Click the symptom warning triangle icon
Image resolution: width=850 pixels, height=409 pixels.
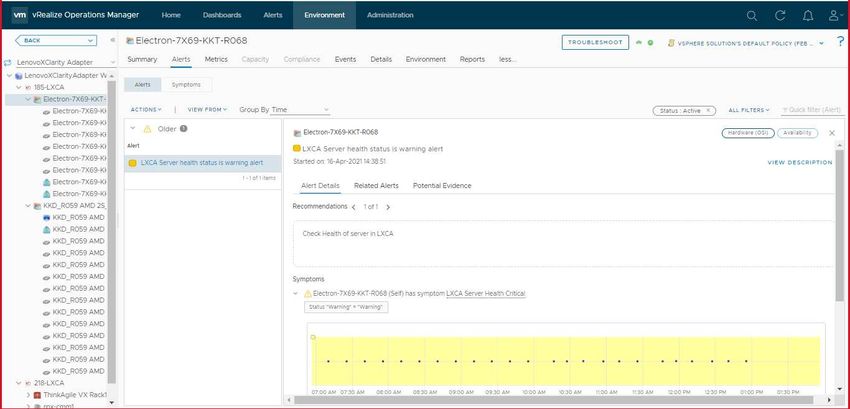pyautogui.click(x=308, y=293)
